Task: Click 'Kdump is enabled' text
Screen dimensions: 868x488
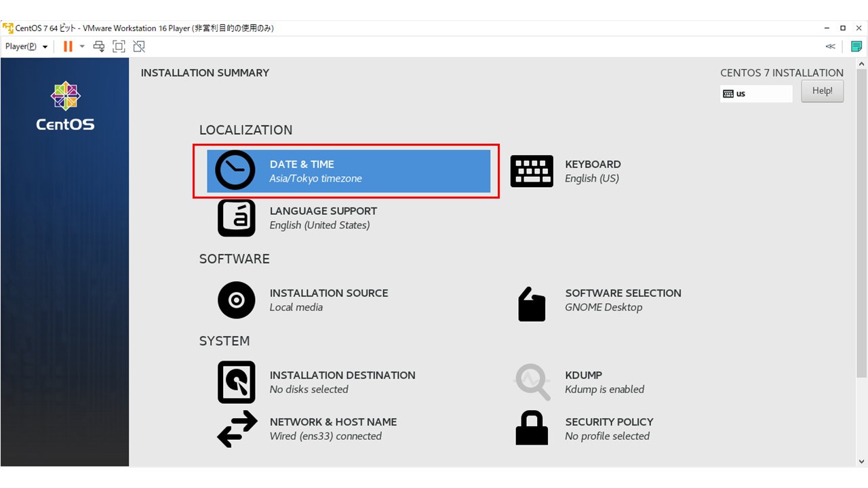Action: pos(604,389)
